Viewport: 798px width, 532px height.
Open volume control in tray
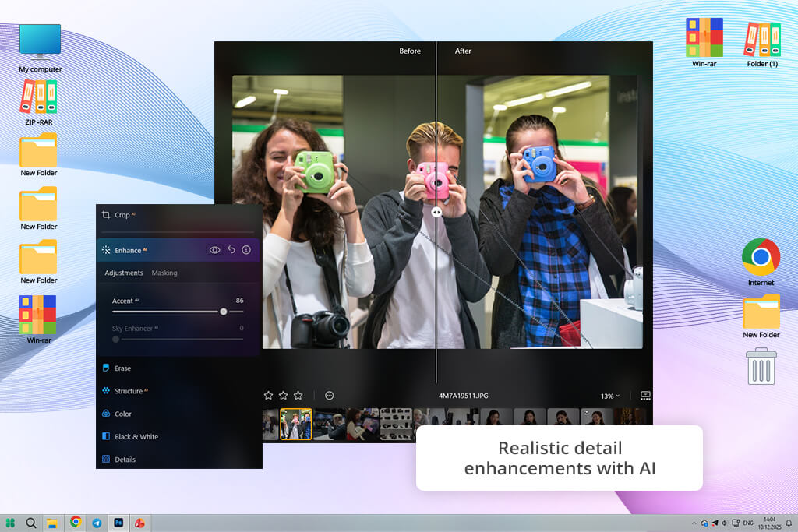click(x=724, y=523)
